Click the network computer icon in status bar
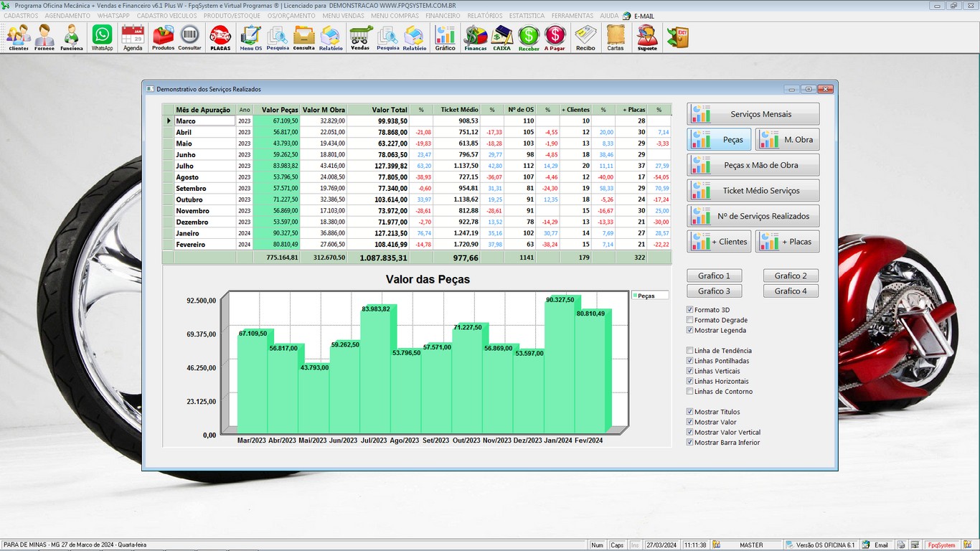Viewport: 980px width, 551px height. 915,545
